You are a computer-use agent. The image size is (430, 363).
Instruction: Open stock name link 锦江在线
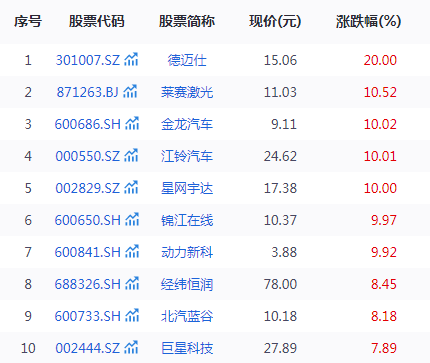coord(187,220)
